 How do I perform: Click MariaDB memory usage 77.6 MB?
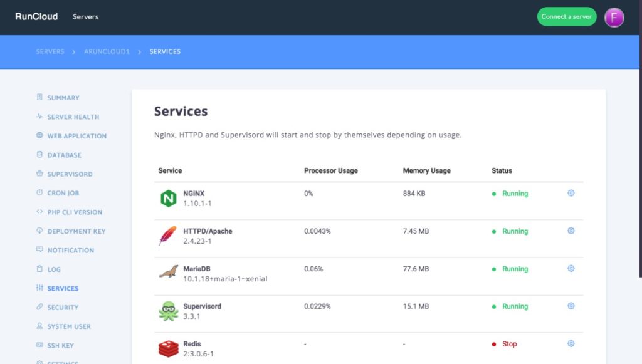tap(416, 269)
